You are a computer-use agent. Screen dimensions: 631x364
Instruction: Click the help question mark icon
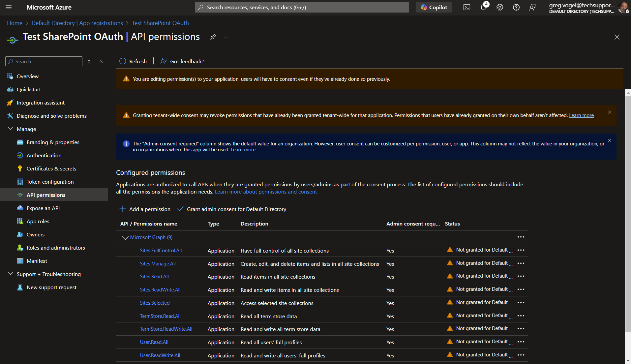(x=516, y=7)
